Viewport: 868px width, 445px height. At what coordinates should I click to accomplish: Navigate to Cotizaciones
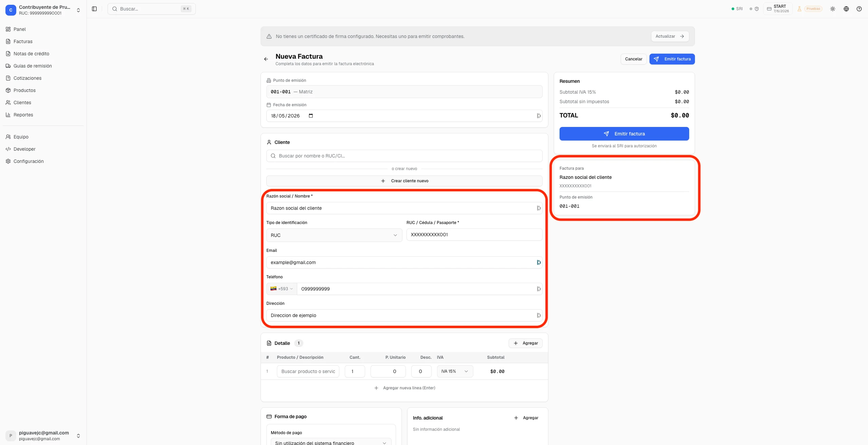pyautogui.click(x=43, y=78)
